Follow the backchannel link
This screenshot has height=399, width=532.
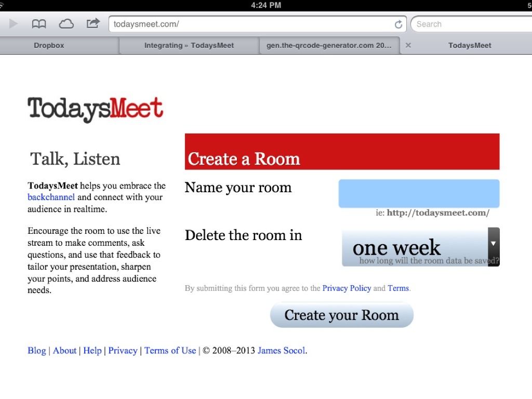tap(51, 197)
